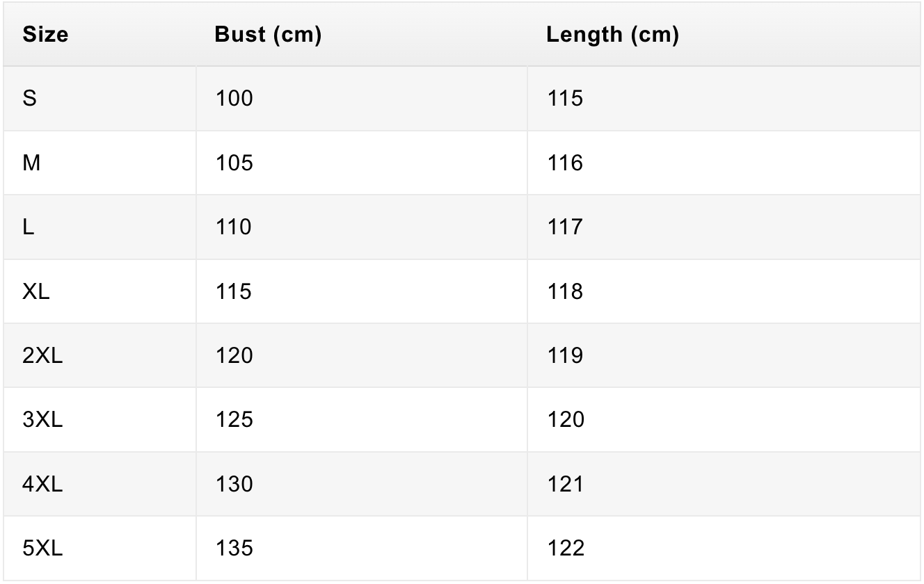Click length value 119 for size 2XL
The image size is (924, 584).
coord(565,356)
